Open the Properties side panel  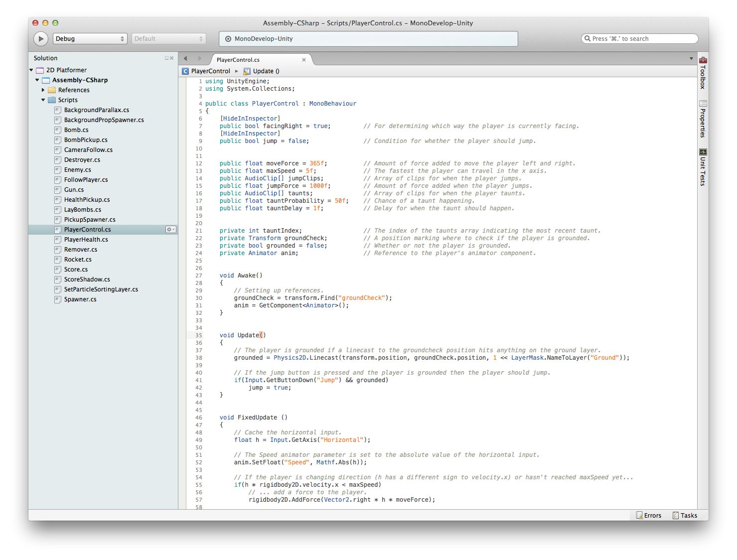tap(703, 119)
